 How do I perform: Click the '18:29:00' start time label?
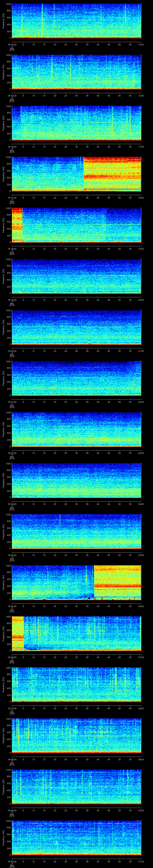(x=12, y=810)
